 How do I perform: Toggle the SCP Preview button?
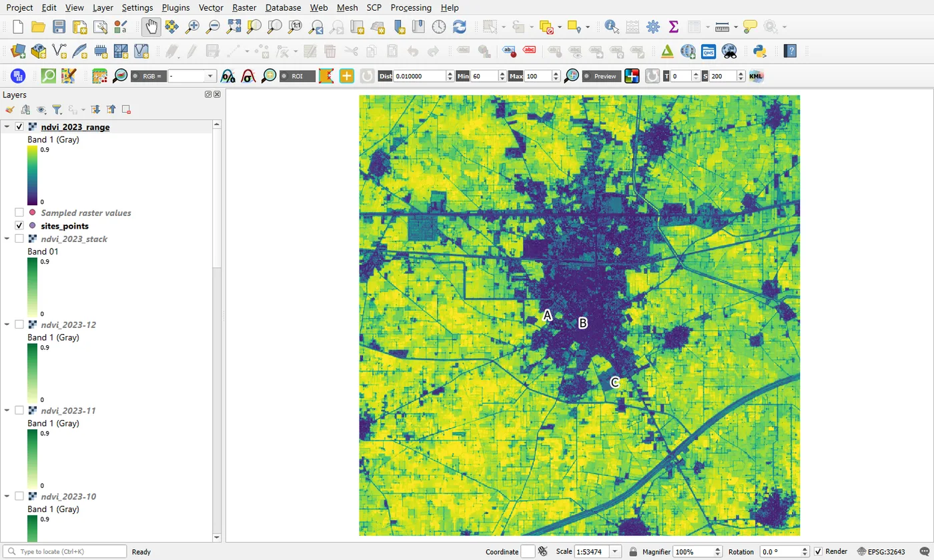coord(601,76)
